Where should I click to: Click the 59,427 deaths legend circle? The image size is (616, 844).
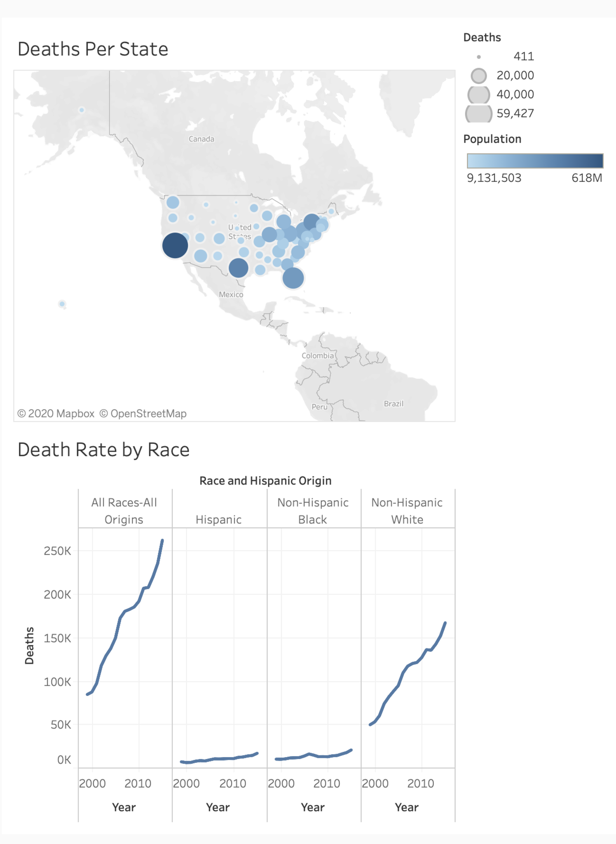(x=479, y=114)
